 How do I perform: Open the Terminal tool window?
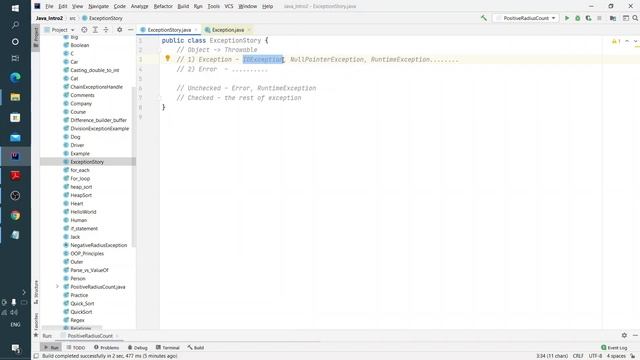[x=168, y=347]
